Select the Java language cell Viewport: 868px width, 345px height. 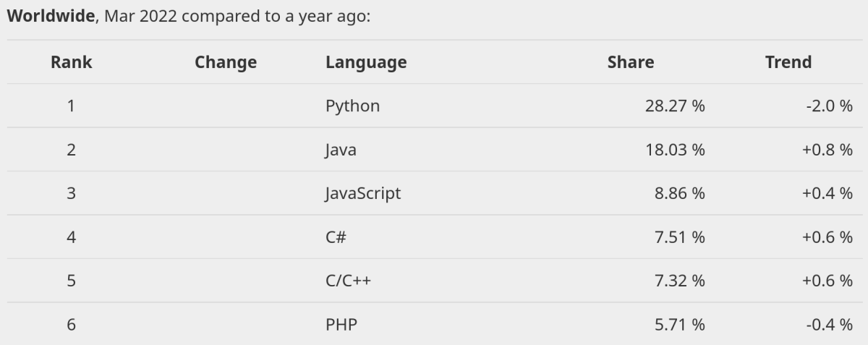pyautogui.click(x=341, y=150)
